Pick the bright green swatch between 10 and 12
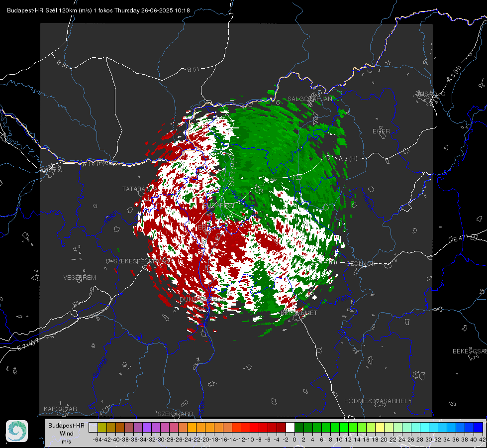The image size is (487, 448). pos(344,427)
